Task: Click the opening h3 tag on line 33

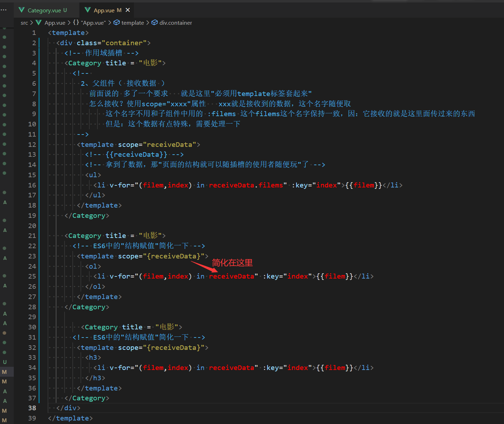Action: tap(93, 358)
